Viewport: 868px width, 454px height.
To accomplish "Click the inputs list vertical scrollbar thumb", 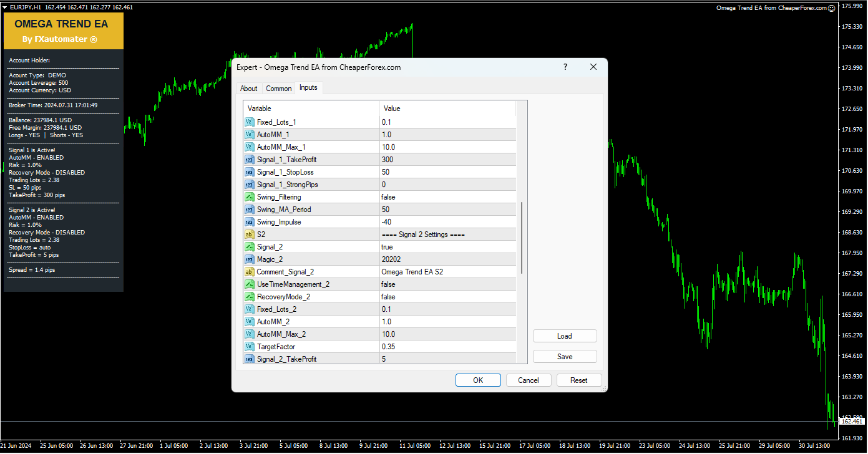I will [x=522, y=238].
